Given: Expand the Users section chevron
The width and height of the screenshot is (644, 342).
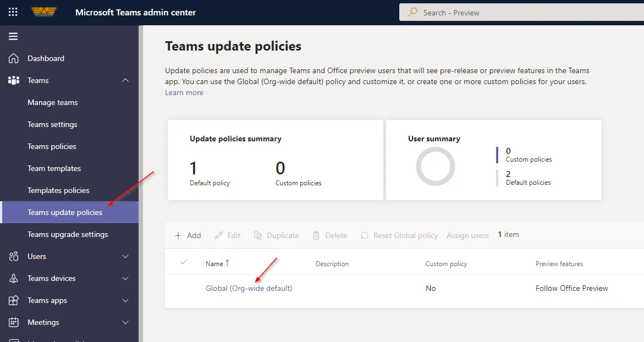Looking at the screenshot, I should [125, 256].
